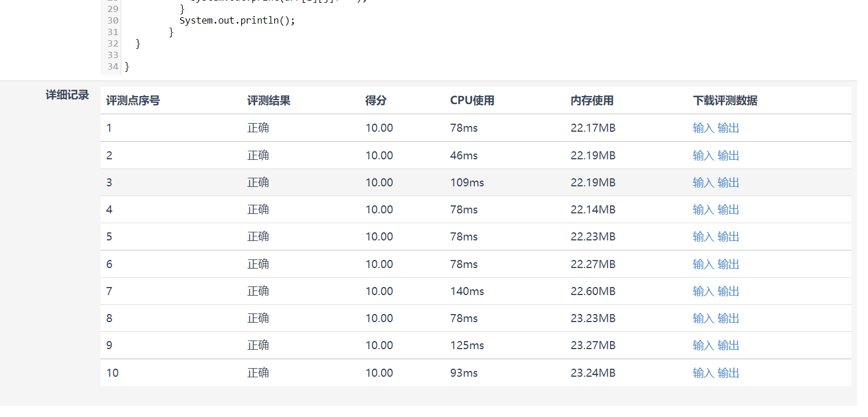Download output data for test point 1
This screenshot has height=417, width=868.
click(x=728, y=128)
